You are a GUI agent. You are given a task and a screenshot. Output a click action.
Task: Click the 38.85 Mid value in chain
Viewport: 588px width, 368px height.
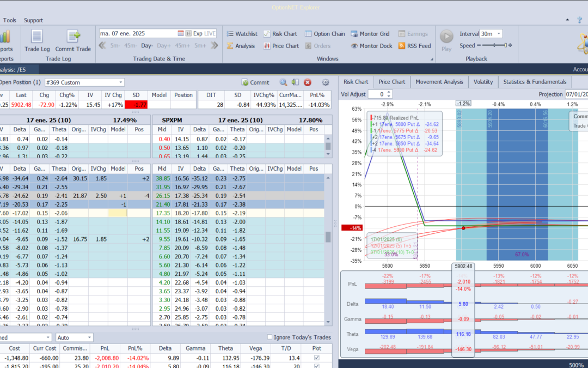pos(163,178)
